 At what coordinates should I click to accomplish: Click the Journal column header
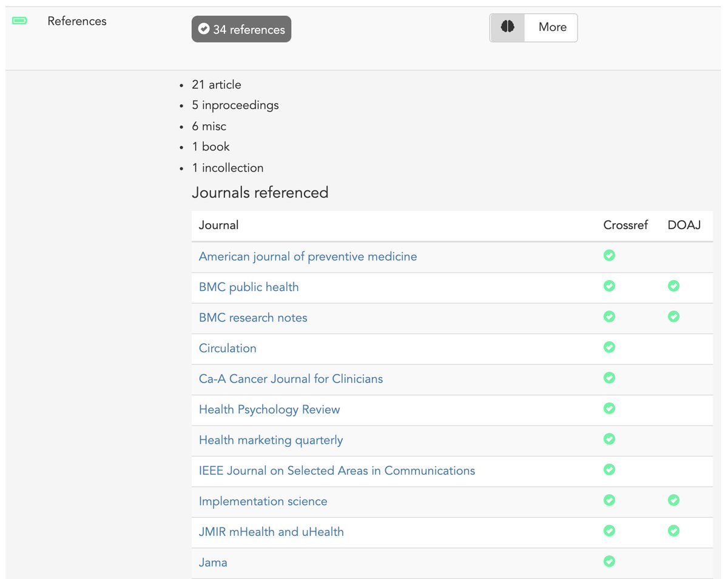218,225
